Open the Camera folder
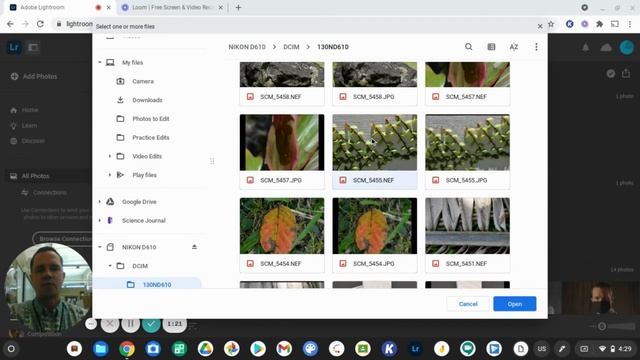 click(143, 81)
